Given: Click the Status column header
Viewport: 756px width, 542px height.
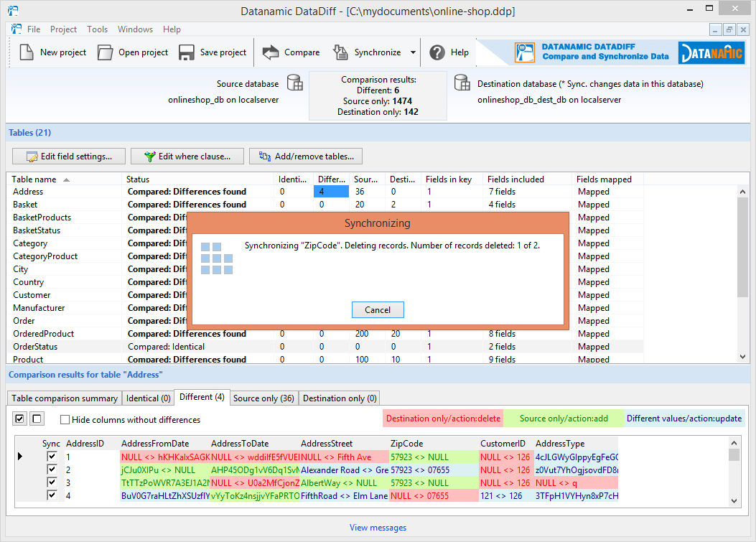Looking at the screenshot, I should tap(197, 179).
